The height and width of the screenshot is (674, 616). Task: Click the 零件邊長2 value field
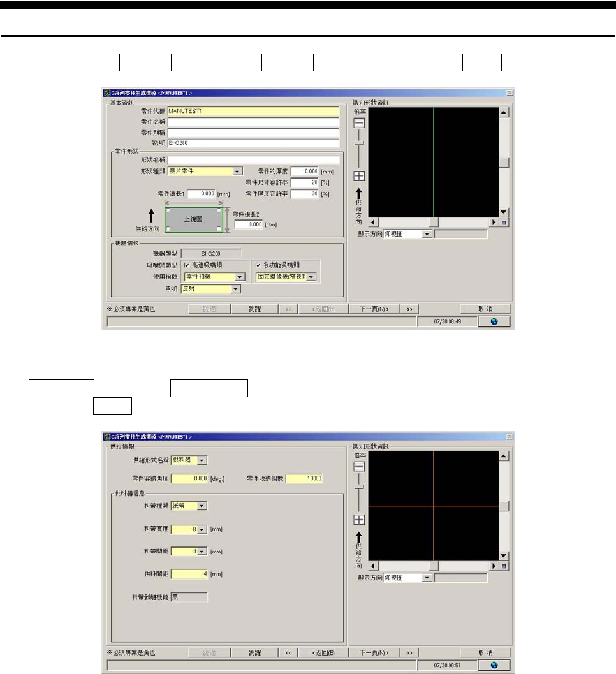pos(249,224)
